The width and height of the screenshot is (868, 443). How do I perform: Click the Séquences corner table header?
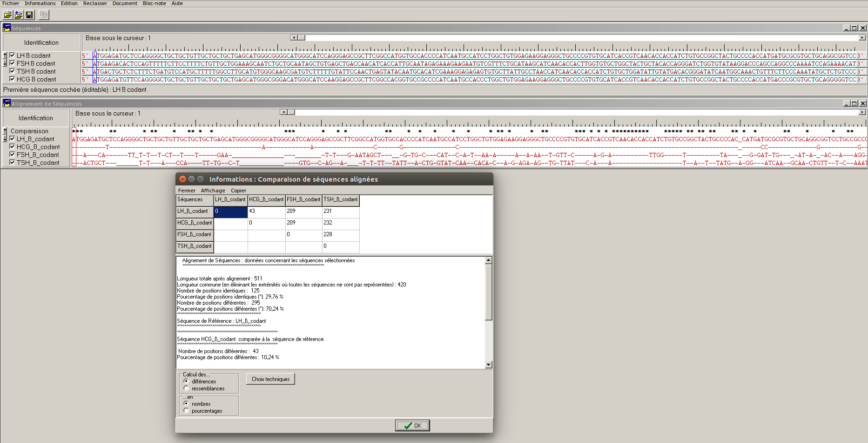(x=195, y=200)
